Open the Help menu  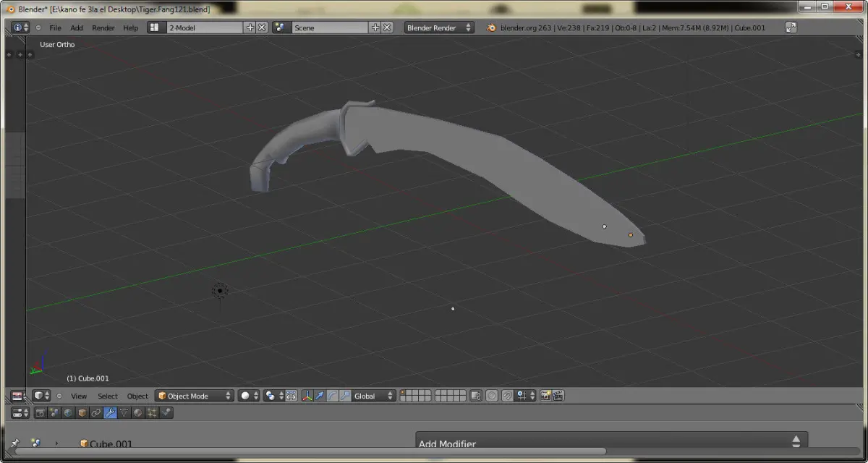130,27
